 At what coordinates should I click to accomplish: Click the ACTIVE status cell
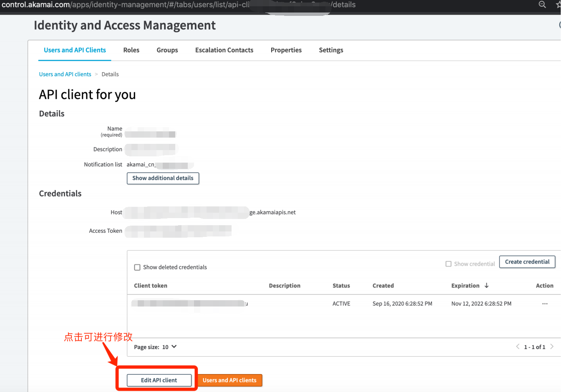pyautogui.click(x=341, y=304)
